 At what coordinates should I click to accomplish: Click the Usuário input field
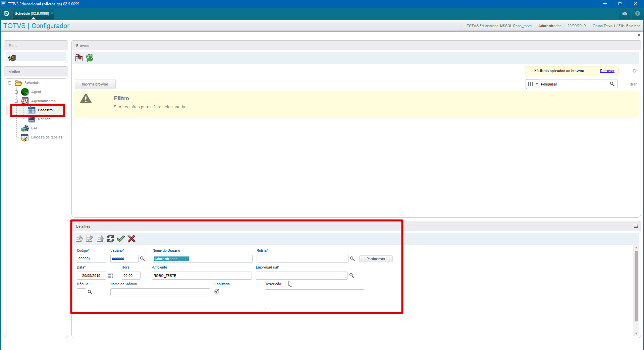click(x=124, y=259)
